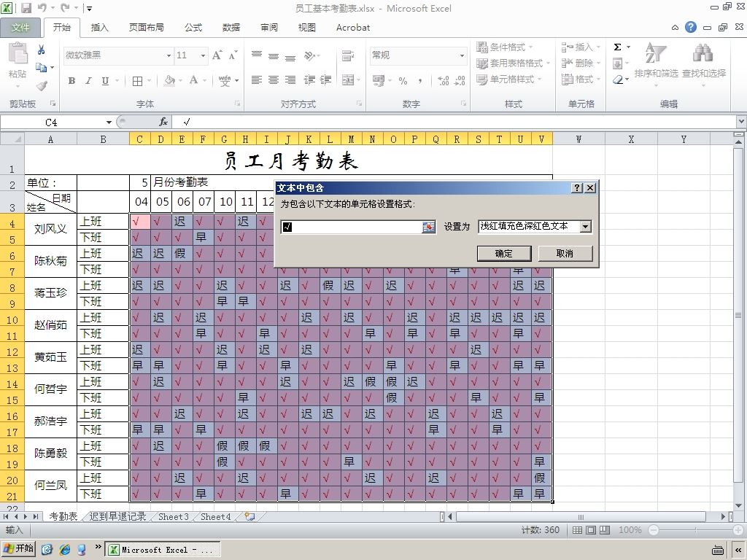Click the comma style icon
747x560 pixels.
point(419,81)
